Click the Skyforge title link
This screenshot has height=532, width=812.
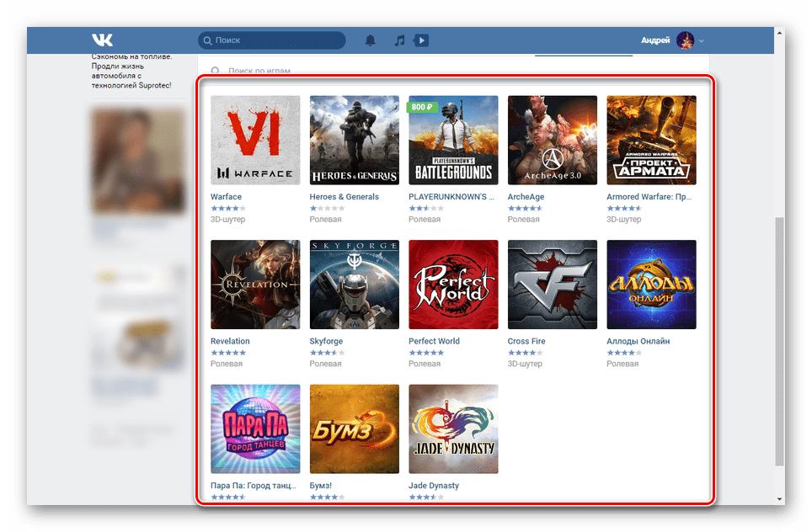pos(326,341)
